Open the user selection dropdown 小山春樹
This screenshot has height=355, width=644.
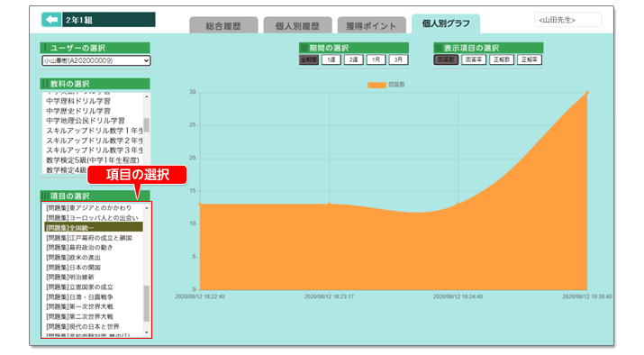(96, 60)
